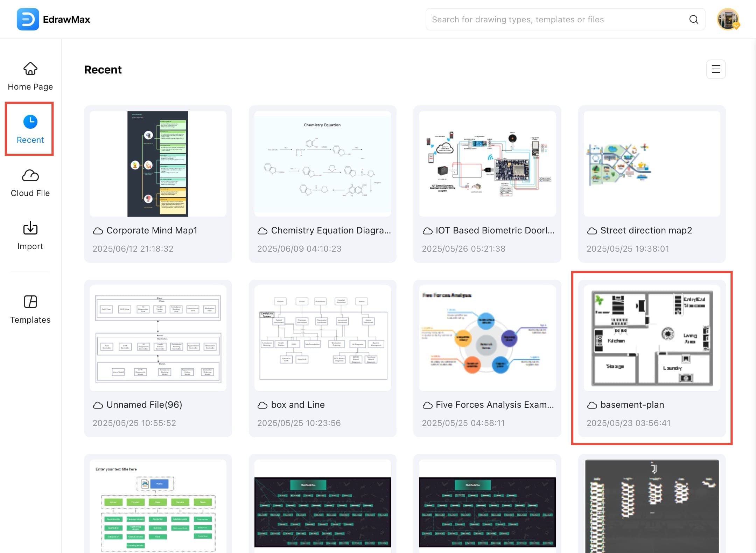Click the Corporate Mind Map1 title text
Image resolution: width=756 pixels, height=553 pixels.
(152, 230)
